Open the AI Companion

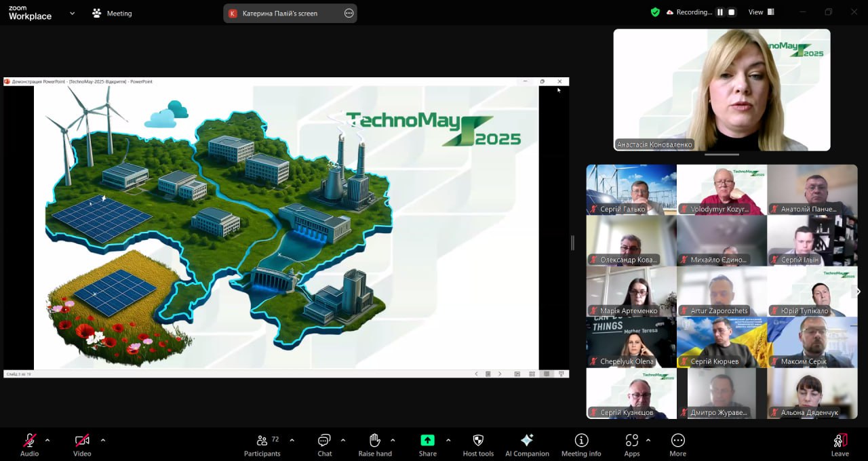pyautogui.click(x=527, y=445)
